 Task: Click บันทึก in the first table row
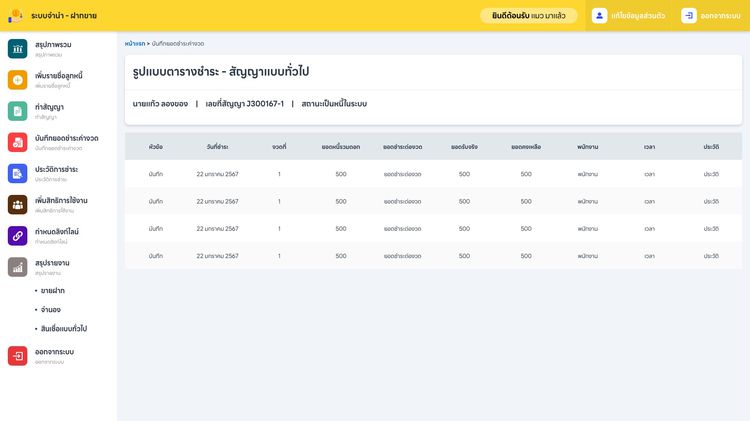point(155,173)
